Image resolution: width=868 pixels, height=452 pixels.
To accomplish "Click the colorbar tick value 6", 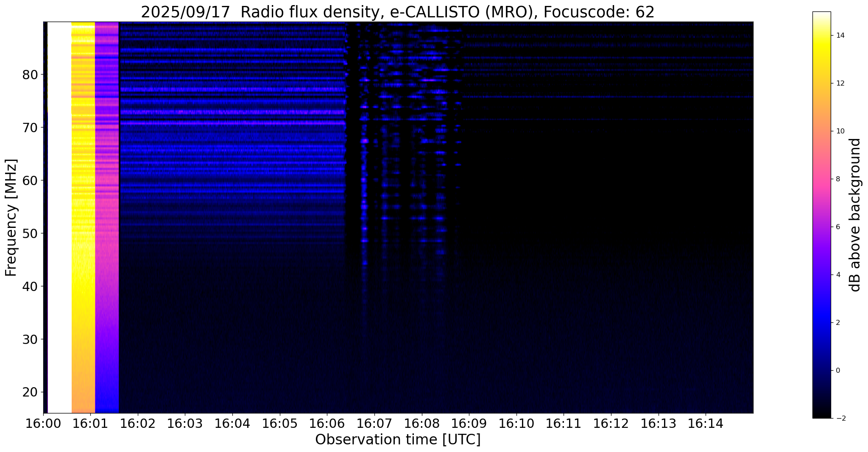I will point(837,227).
